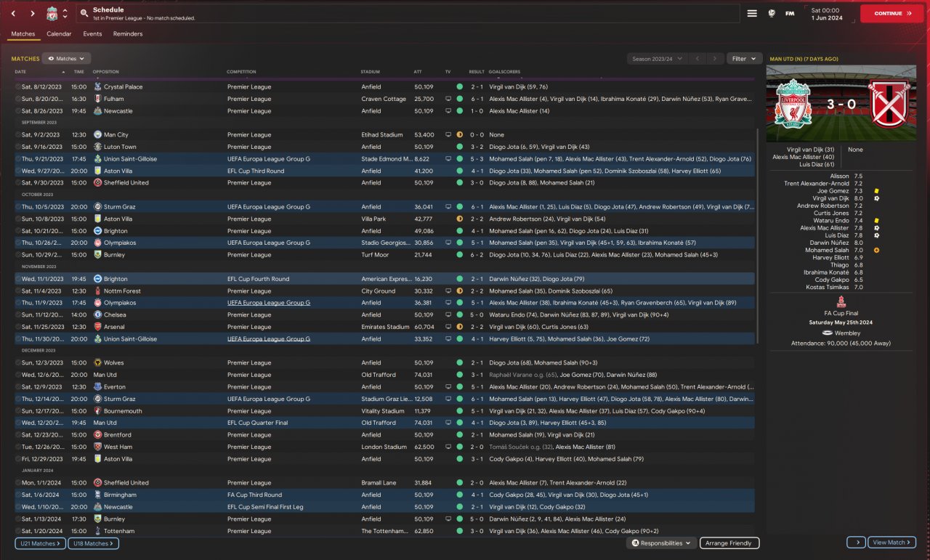Click the Arsenal club badge
The width and height of the screenshot is (930, 560).
(x=97, y=327)
